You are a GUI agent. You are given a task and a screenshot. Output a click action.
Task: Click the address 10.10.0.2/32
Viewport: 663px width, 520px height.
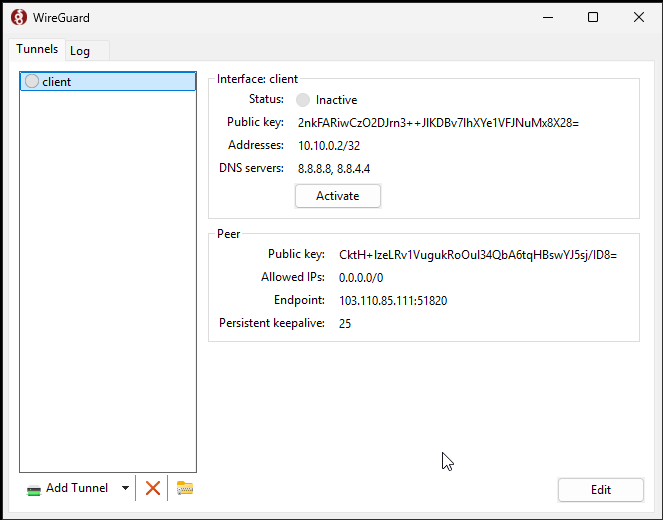pyautogui.click(x=329, y=146)
